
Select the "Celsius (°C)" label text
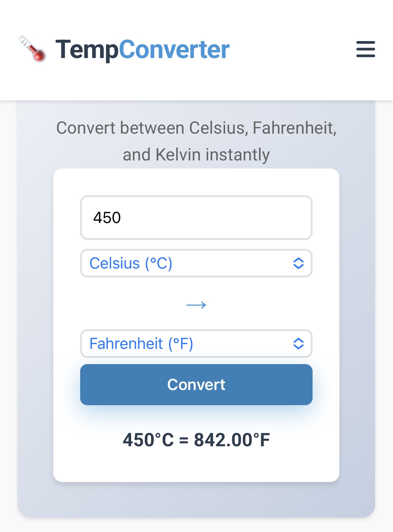[x=131, y=263]
